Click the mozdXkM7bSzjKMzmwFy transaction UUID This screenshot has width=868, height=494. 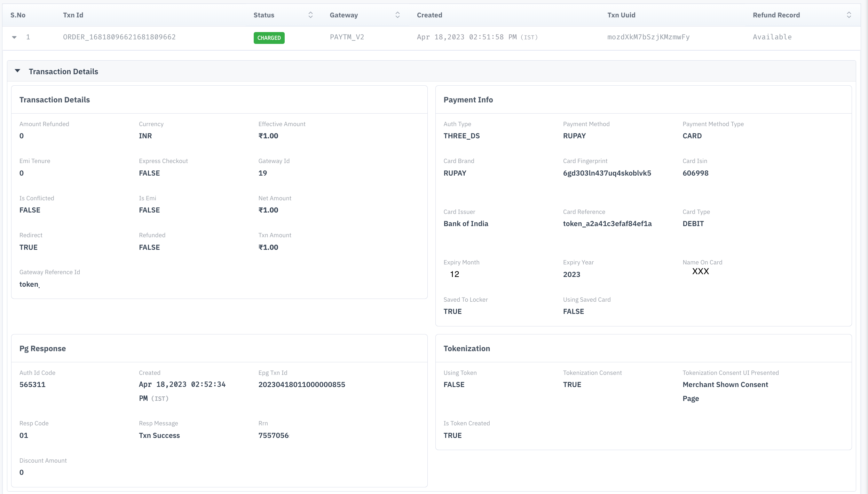click(x=648, y=37)
